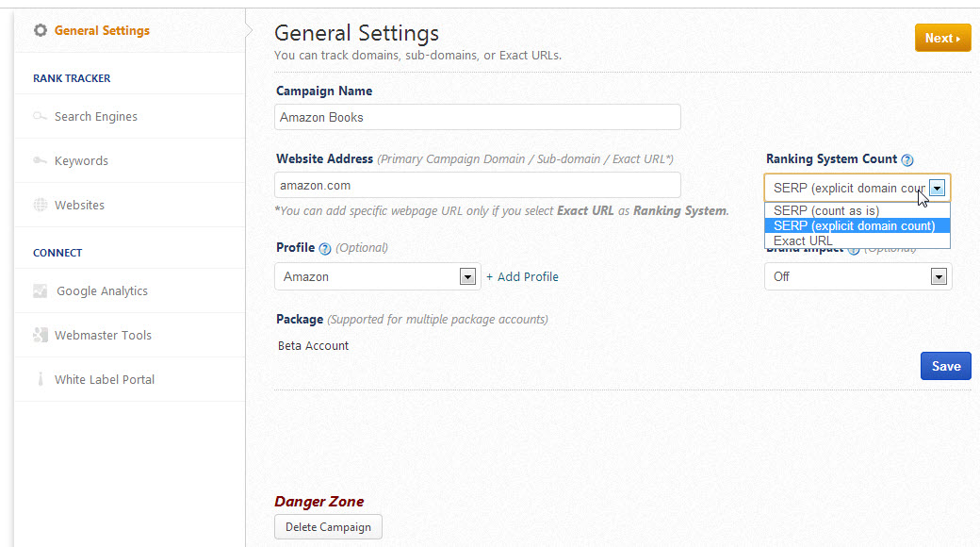The width and height of the screenshot is (980, 547).
Task: Click the Websites globe icon
Action: point(41,205)
